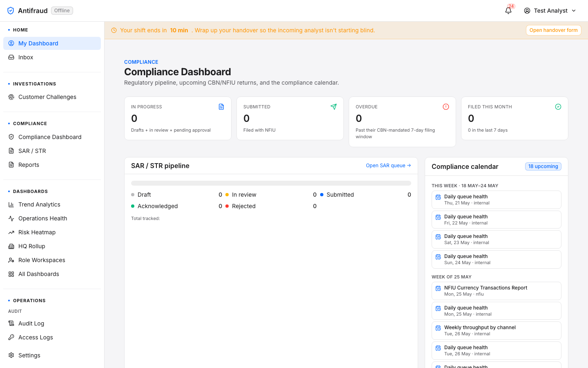The width and height of the screenshot is (588, 368).
Task: Click the scroll icon for Audit Log
Action: pos(11,323)
